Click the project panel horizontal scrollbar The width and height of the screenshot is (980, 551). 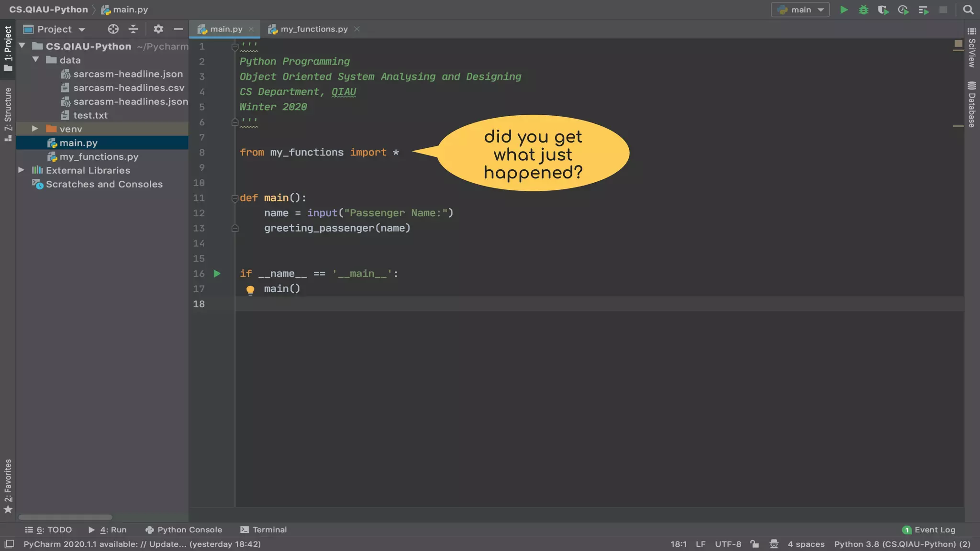tap(65, 517)
